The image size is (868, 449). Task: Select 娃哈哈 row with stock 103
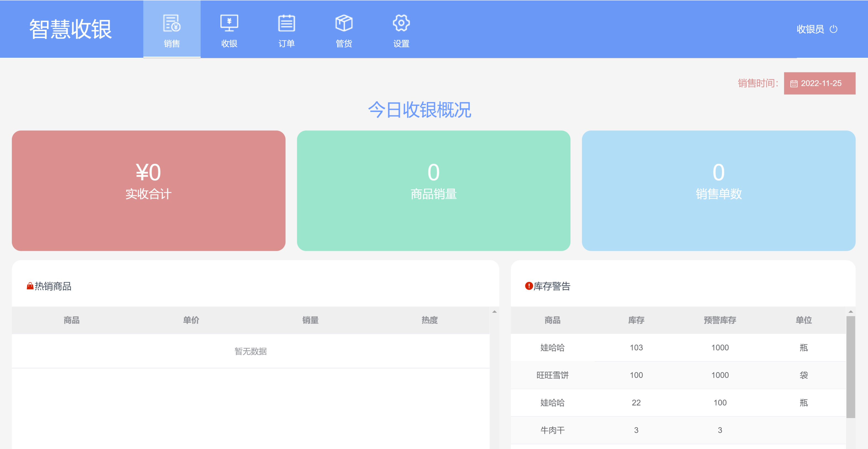click(x=678, y=348)
